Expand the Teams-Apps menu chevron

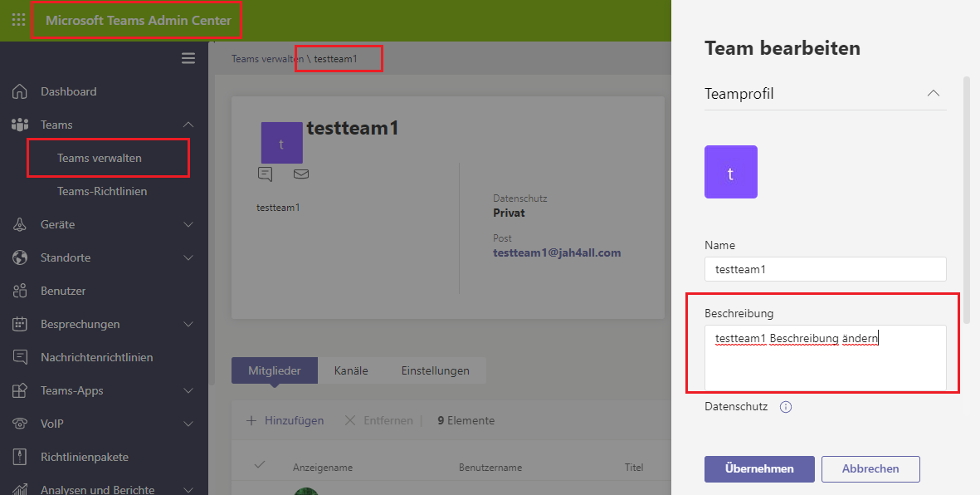(188, 390)
